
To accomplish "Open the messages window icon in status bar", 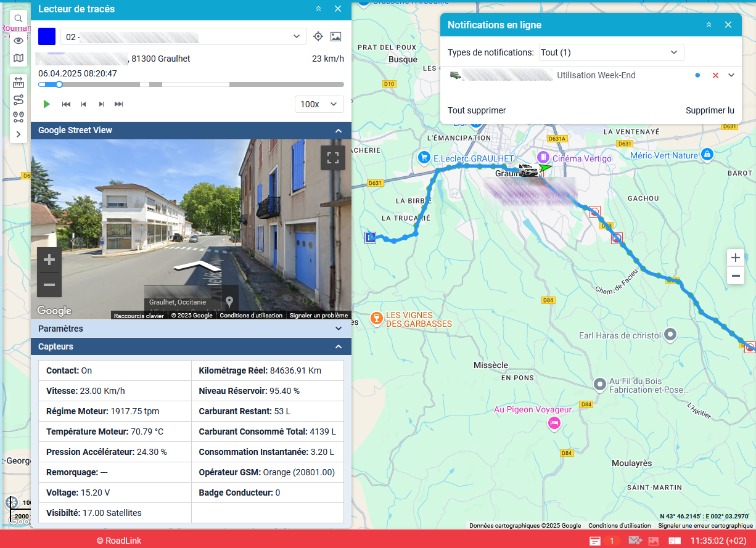I will tap(595, 541).
